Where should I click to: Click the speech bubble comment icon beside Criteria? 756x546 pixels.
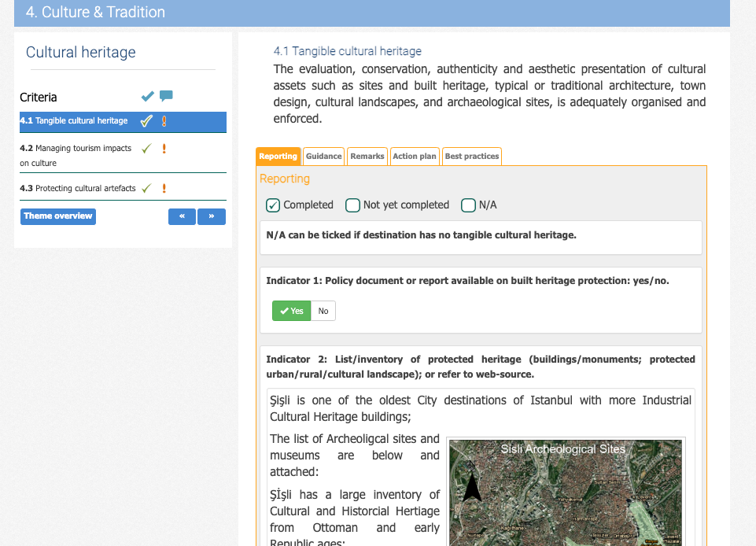[166, 96]
